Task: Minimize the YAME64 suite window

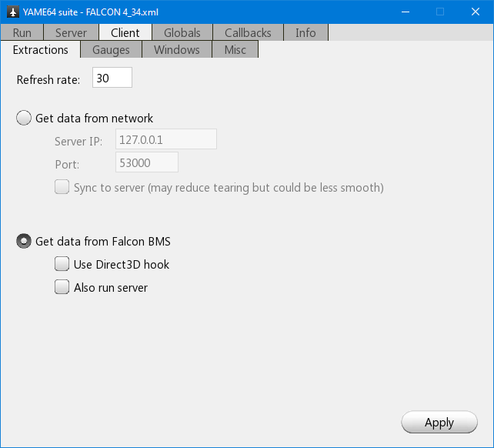Action: [406, 12]
